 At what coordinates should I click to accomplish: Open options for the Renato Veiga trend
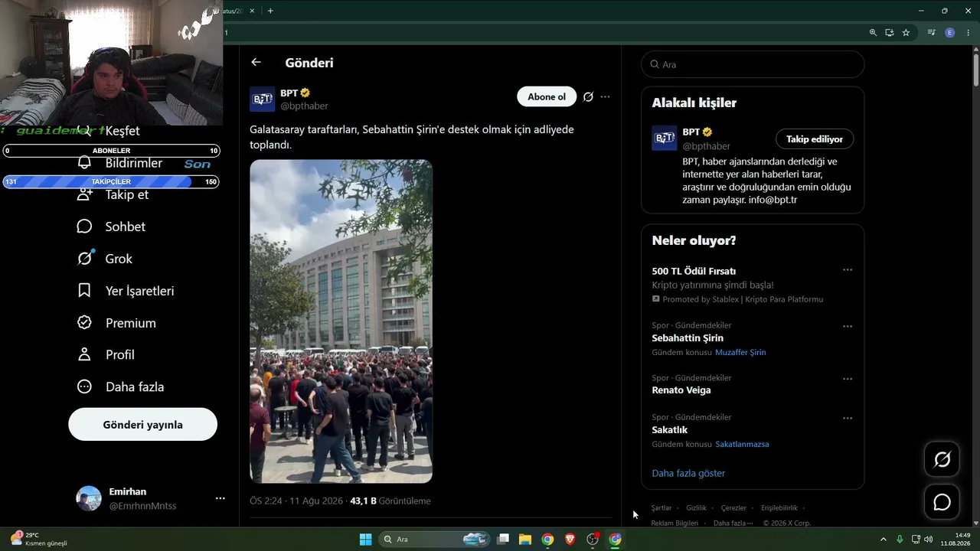click(x=848, y=379)
